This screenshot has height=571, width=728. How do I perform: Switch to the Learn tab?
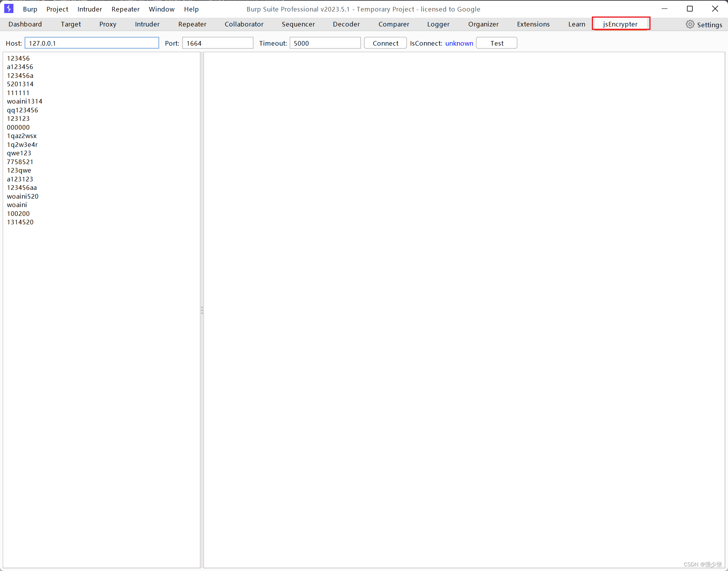(576, 24)
